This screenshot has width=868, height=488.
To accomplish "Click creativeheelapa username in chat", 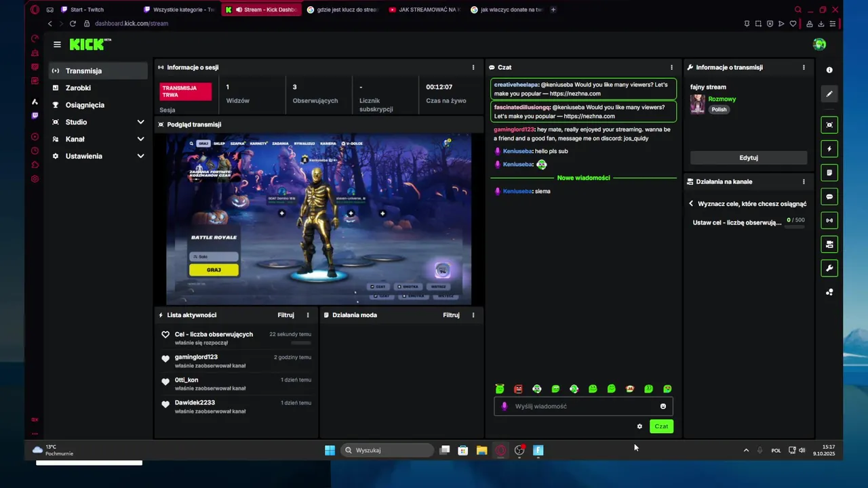I will [516, 85].
